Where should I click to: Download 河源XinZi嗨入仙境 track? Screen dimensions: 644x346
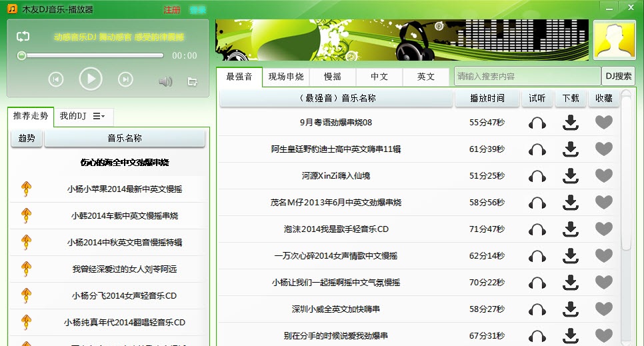tap(570, 175)
